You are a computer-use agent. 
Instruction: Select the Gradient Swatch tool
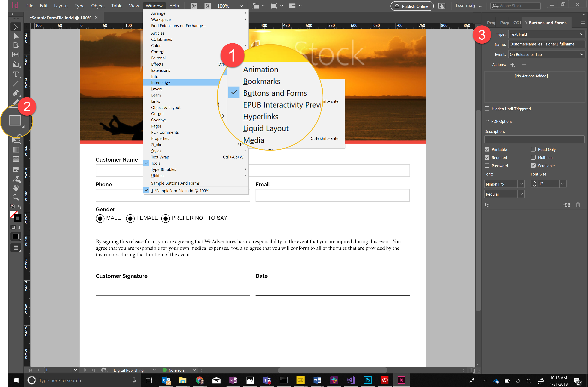pos(16,150)
